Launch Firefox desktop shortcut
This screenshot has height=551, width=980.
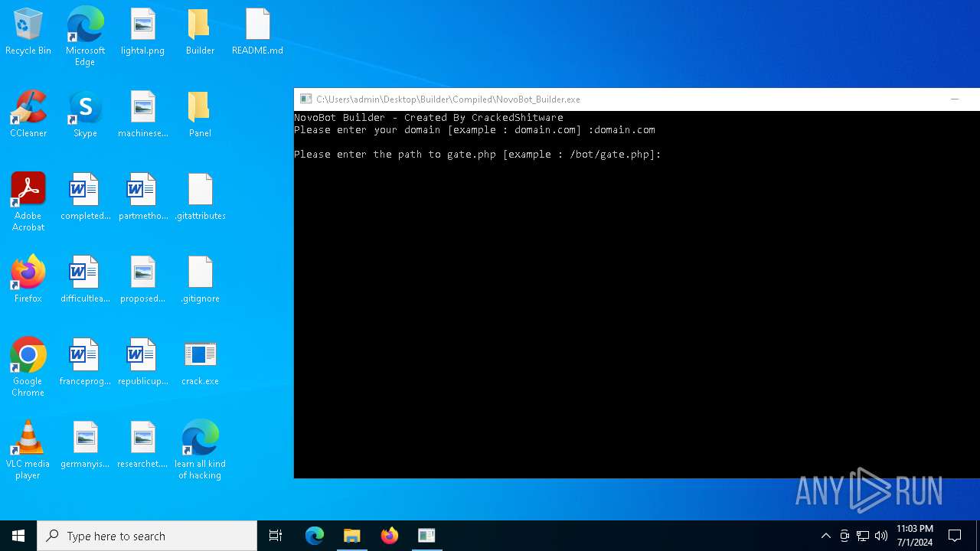point(28,280)
